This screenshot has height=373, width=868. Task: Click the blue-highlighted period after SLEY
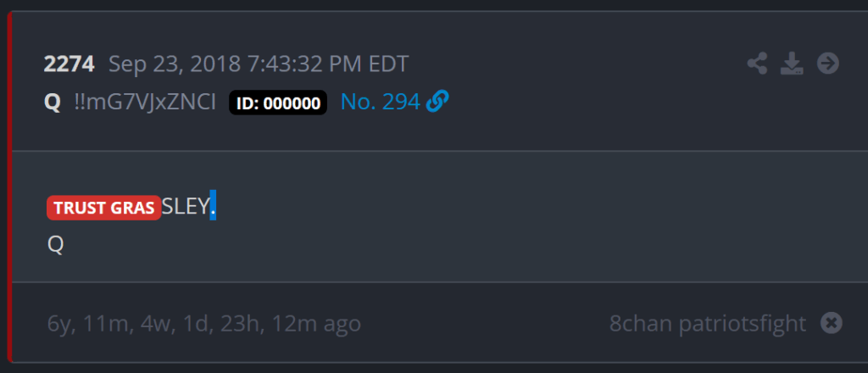click(213, 205)
